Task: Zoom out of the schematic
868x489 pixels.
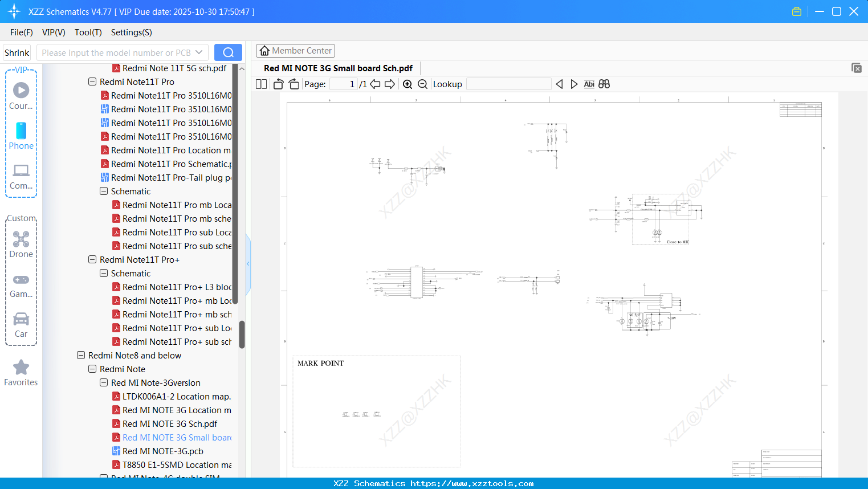Action: [x=422, y=84]
